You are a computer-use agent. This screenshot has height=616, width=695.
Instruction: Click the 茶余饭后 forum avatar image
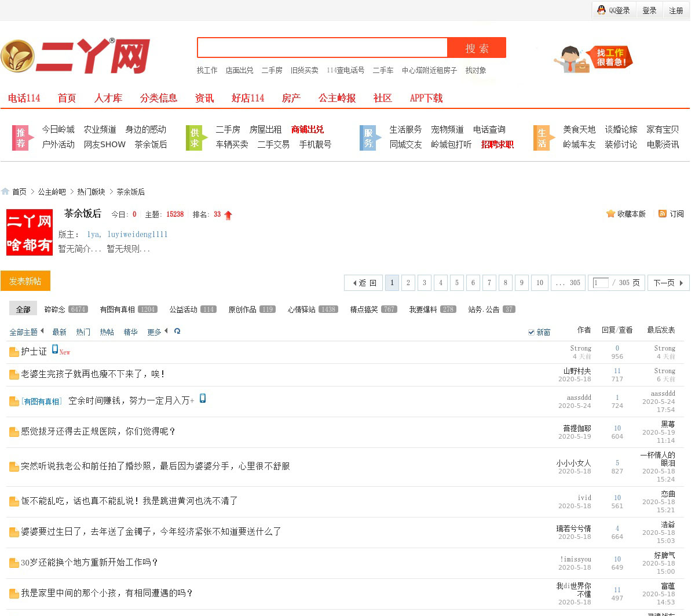point(29,232)
